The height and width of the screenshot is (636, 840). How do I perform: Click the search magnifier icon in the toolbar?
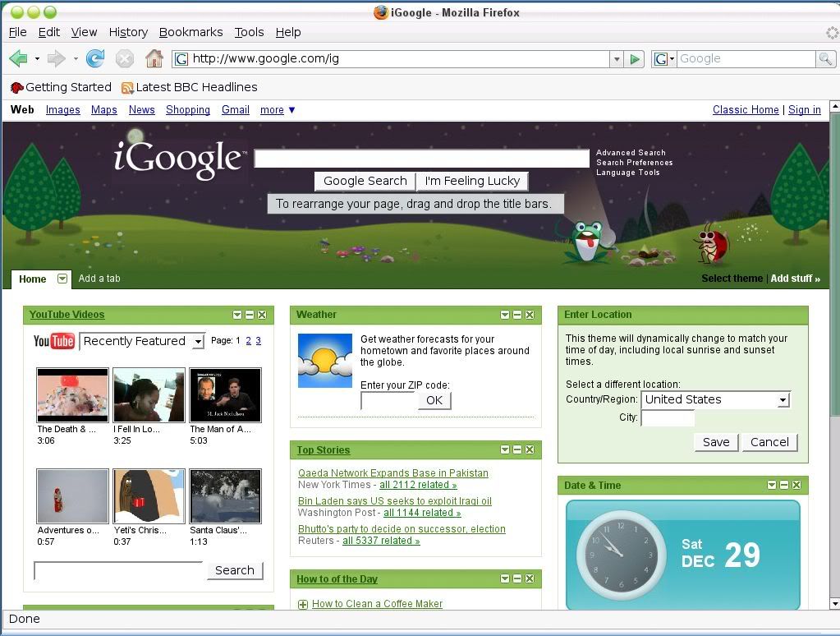coord(825,58)
